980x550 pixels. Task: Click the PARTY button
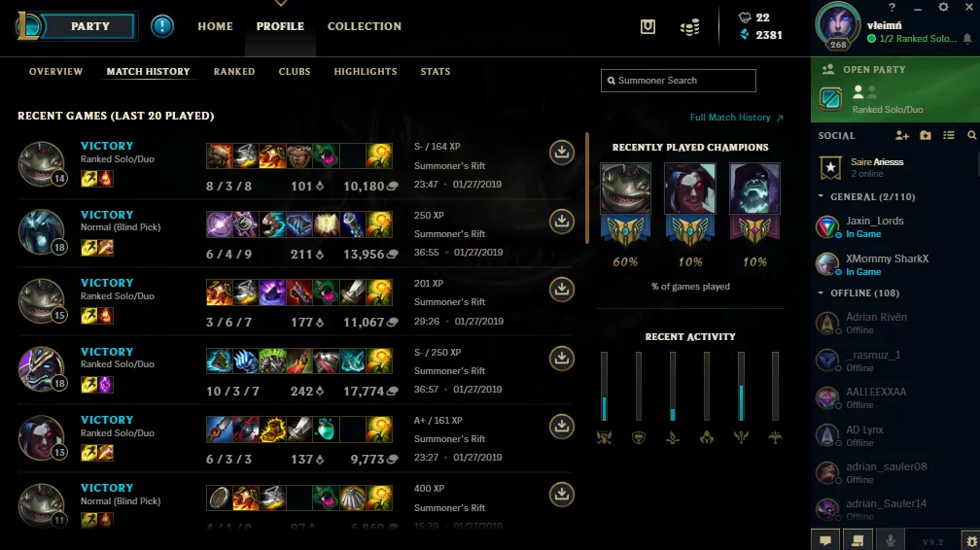point(89,26)
